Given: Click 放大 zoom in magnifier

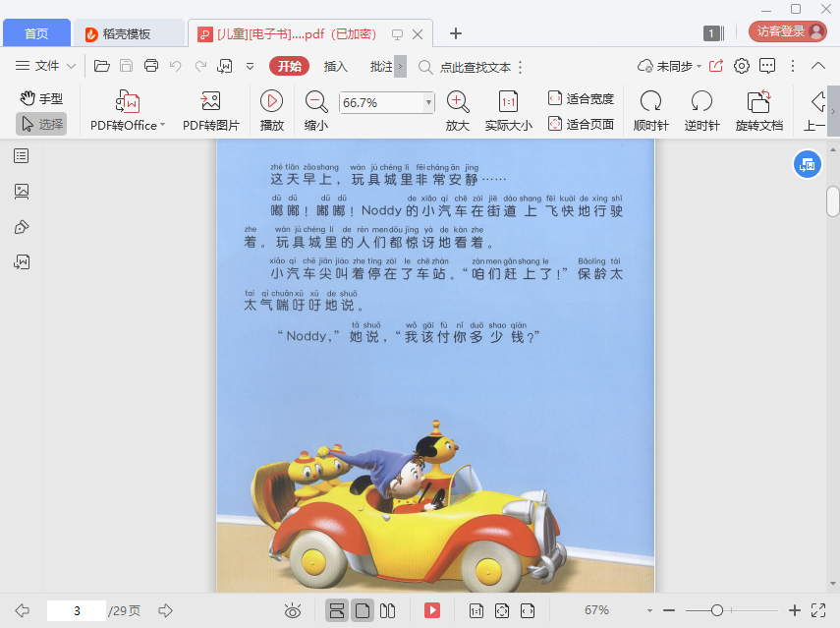Looking at the screenshot, I should click(458, 111).
